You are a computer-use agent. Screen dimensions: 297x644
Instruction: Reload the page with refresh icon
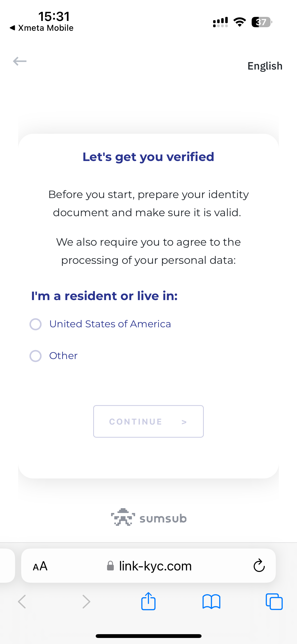click(x=259, y=566)
